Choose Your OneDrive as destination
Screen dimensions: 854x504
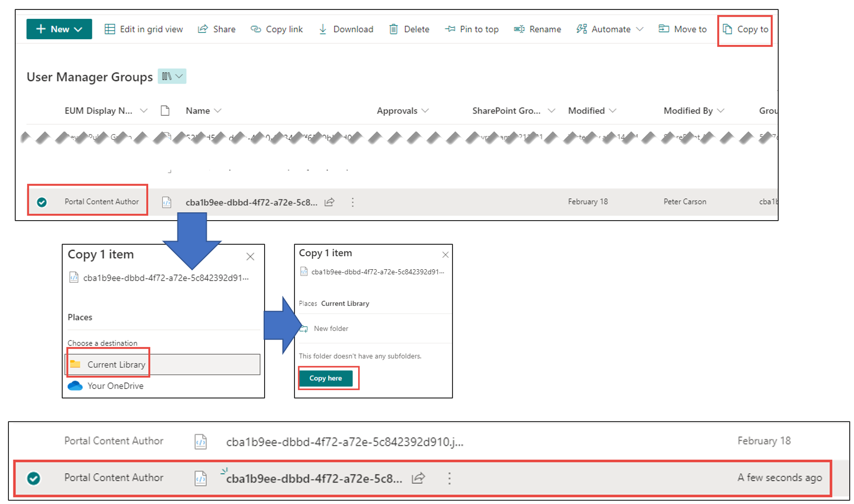click(105, 386)
